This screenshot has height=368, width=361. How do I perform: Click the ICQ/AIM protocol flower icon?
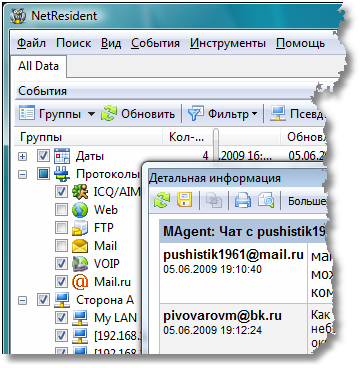80,192
